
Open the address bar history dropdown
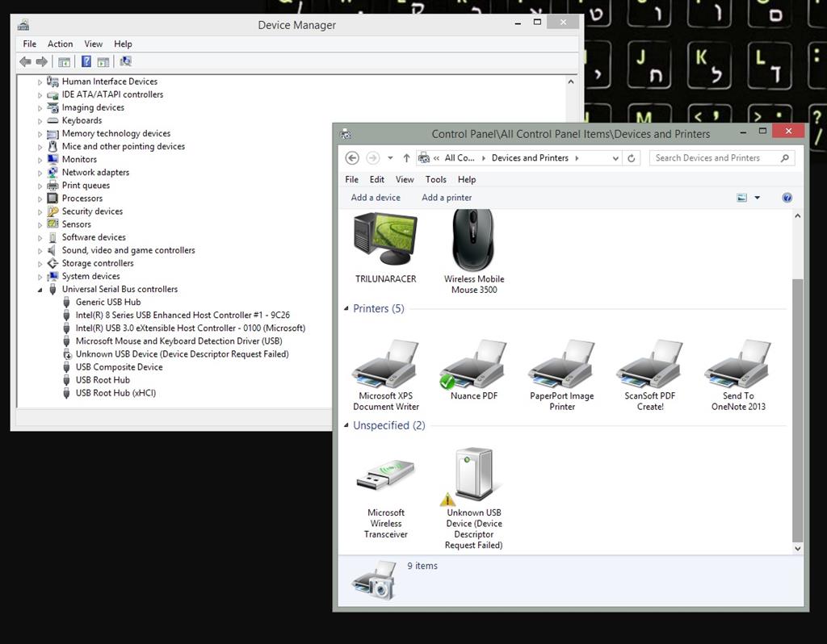pos(615,158)
